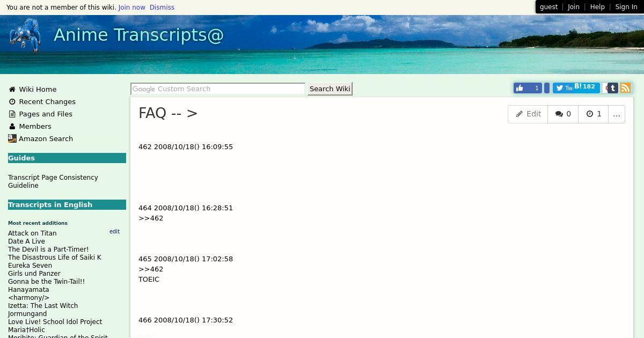644x338 pixels.
Task: Open the Members link
Action: (x=35, y=127)
